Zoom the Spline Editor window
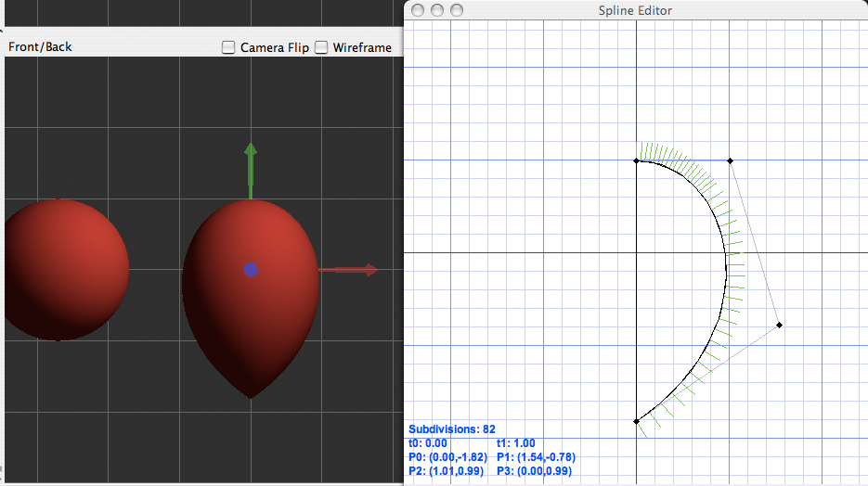Viewport: 868px width, 486px height. coord(457,10)
